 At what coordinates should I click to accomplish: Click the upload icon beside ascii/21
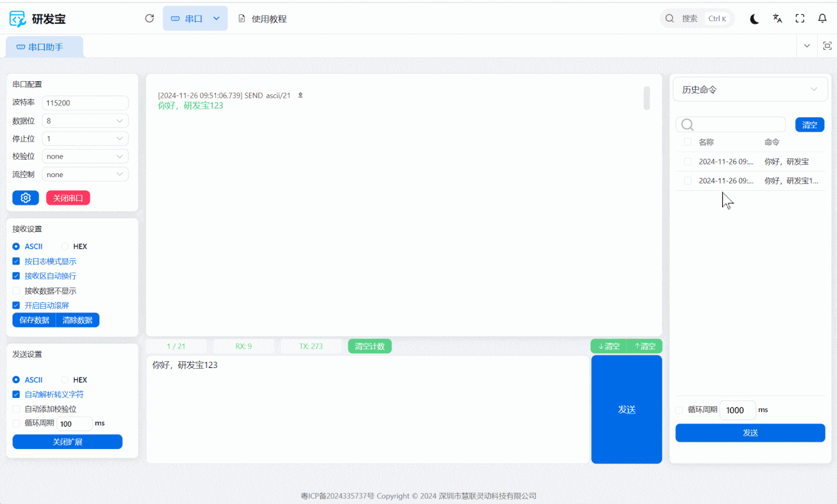[300, 95]
